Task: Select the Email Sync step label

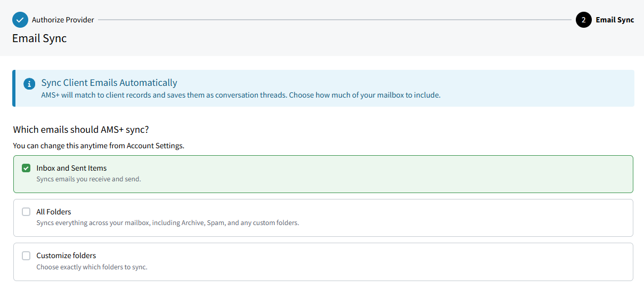Action: (615, 20)
